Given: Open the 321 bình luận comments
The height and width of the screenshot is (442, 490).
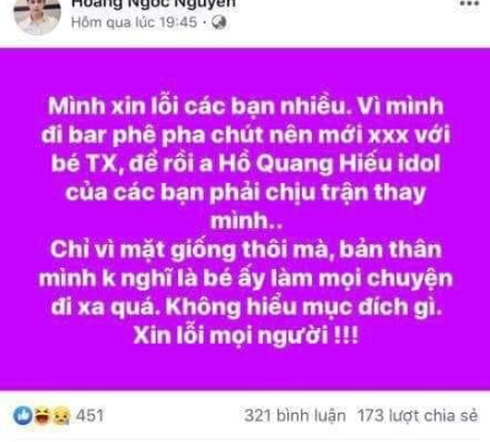Looking at the screenshot, I should pos(295,416).
